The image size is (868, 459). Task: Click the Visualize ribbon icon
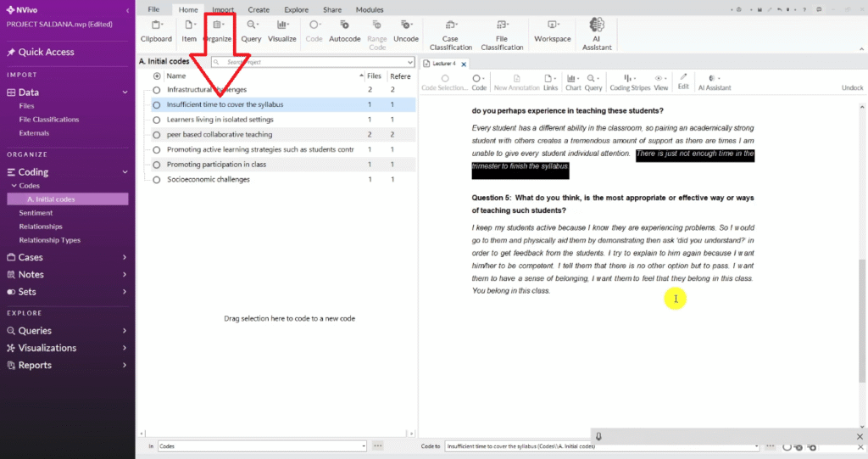pyautogui.click(x=282, y=26)
